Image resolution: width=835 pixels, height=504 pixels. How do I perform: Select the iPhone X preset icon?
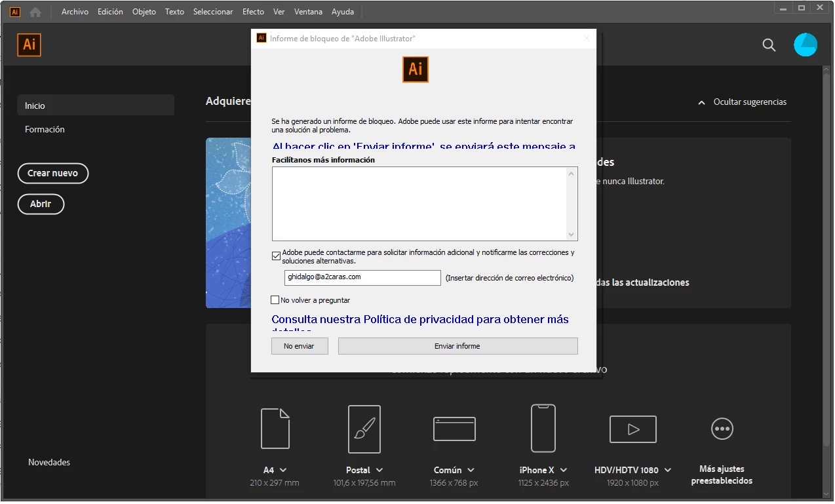point(543,428)
